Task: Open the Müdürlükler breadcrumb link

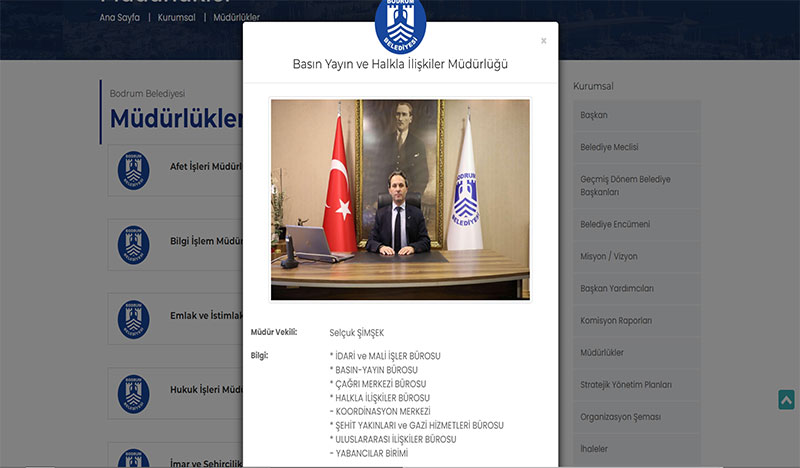Action: [236, 17]
